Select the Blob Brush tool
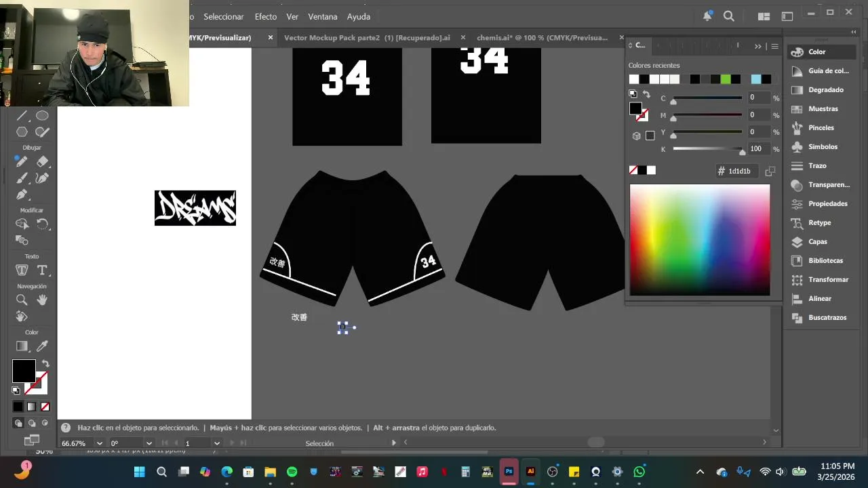868x488 pixels. click(x=42, y=132)
